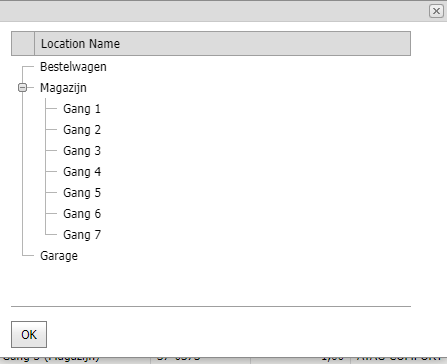Collapse the Magazijn tree node
The width and height of the screenshot is (447, 364).
coord(22,88)
